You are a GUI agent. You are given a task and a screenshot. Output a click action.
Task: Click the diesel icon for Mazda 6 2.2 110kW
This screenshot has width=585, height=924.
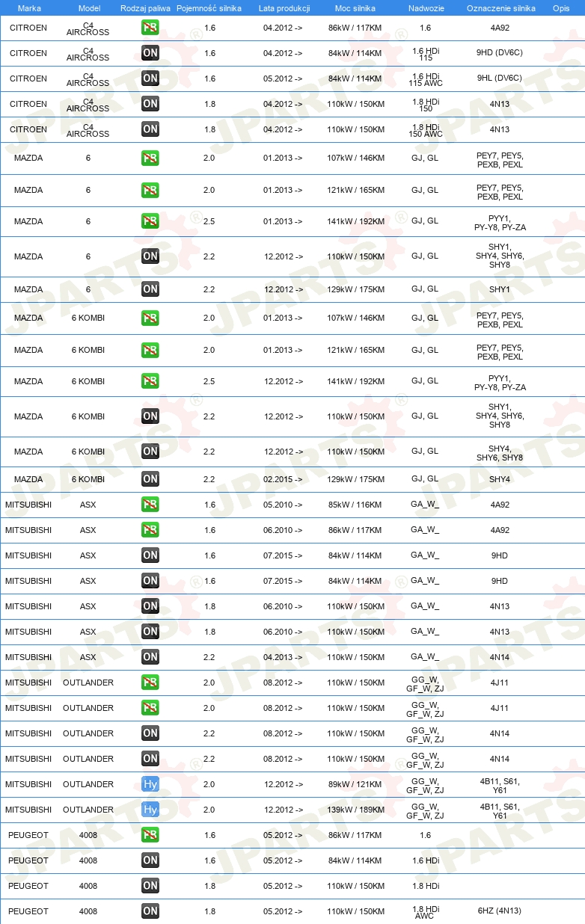tap(150, 256)
